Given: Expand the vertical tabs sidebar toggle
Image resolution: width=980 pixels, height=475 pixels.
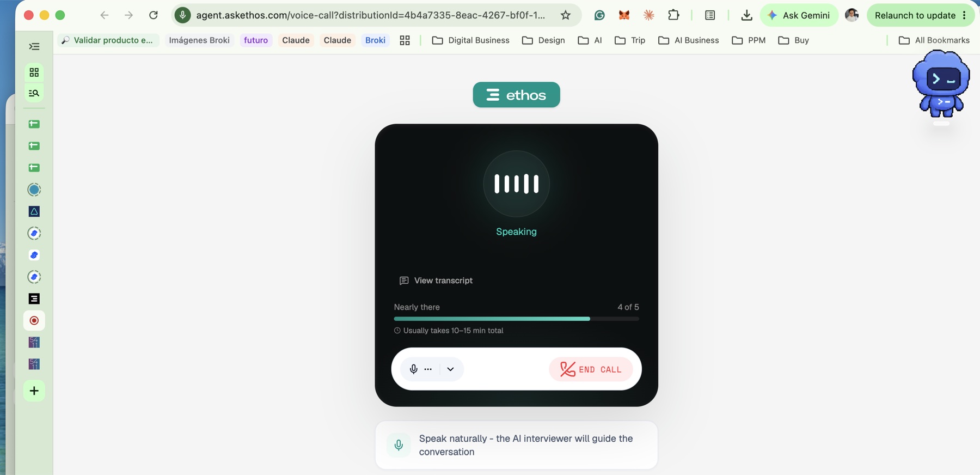Looking at the screenshot, I should [x=34, y=47].
